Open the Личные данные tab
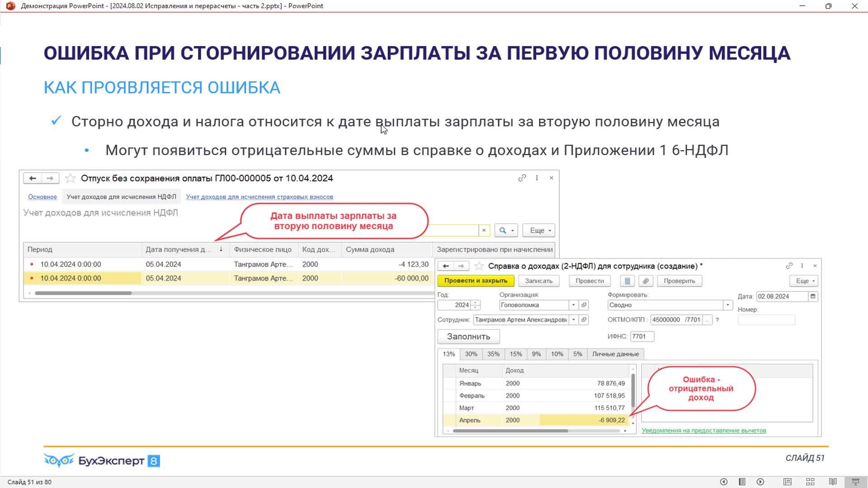 [x=615, y=354]
